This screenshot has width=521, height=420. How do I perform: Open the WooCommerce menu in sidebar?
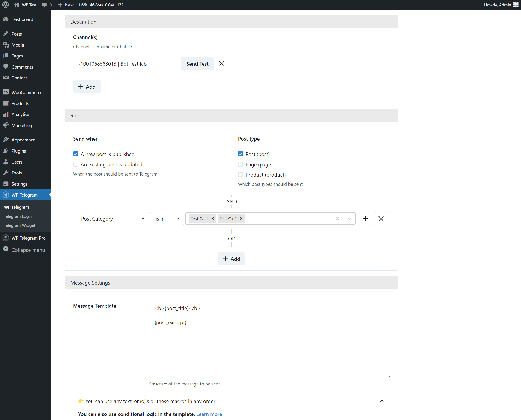[27, 92]
